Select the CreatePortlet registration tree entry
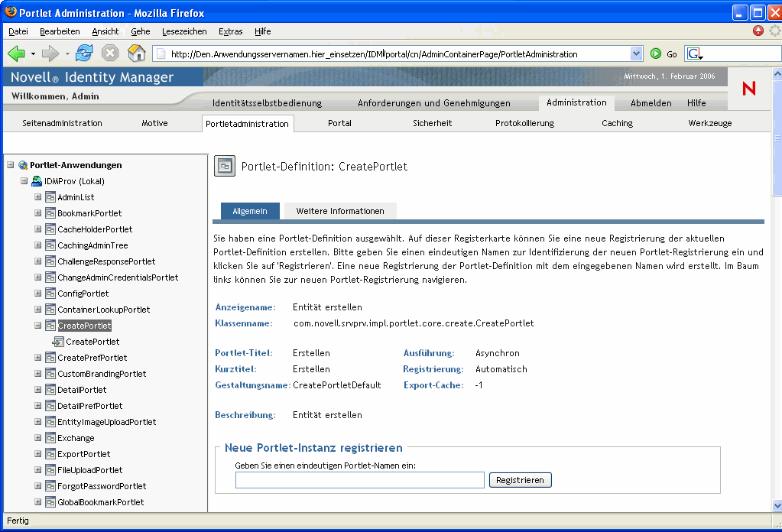The width and height of the screenshot is (782, 532). click(92, 342)
